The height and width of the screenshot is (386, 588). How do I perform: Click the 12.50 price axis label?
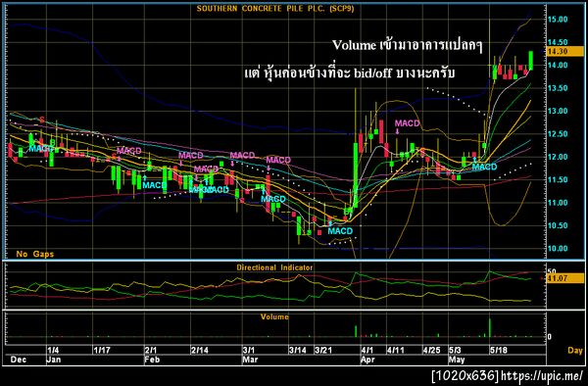(558, 134)
